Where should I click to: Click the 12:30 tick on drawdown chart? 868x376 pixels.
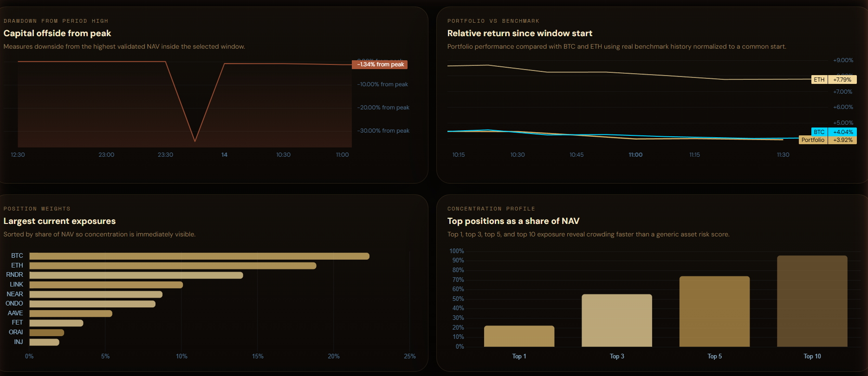pos(18,155)
